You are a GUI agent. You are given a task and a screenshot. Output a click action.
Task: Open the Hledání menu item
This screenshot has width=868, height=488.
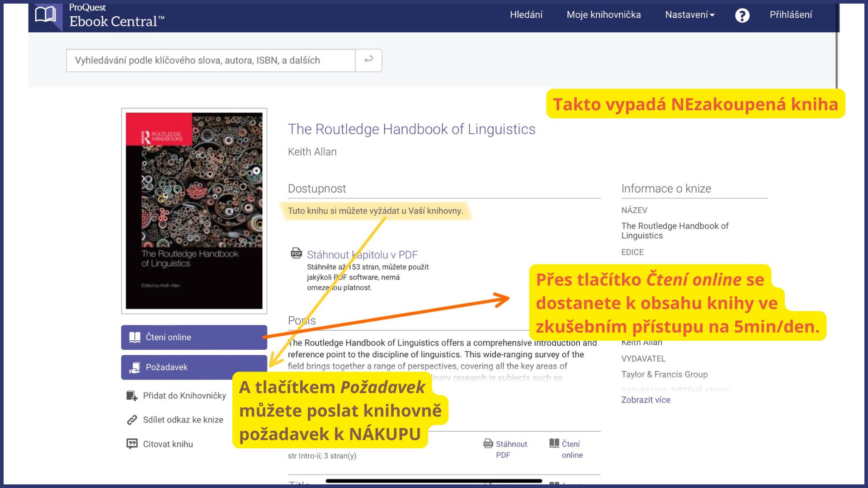[x=526, y=15]
